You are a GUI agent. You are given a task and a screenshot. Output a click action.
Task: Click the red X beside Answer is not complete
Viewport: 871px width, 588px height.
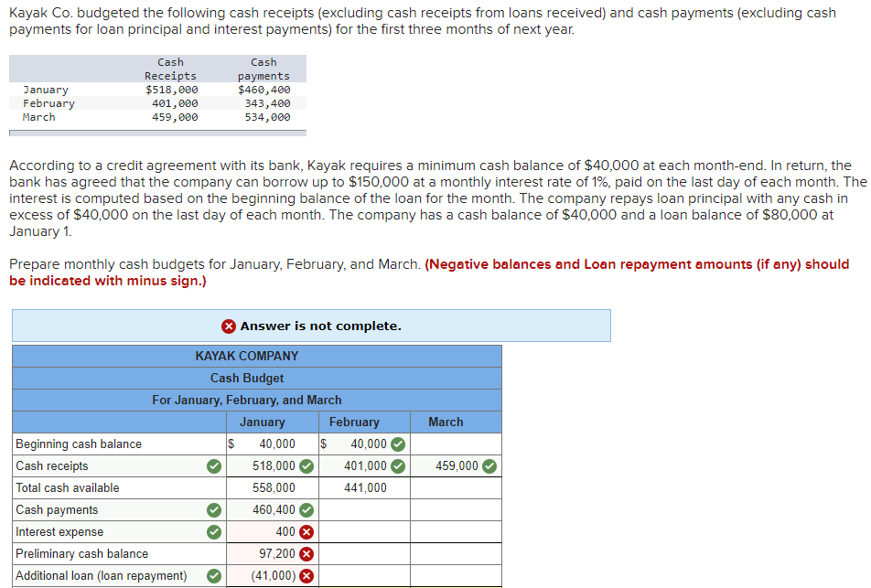coord(229,326)
